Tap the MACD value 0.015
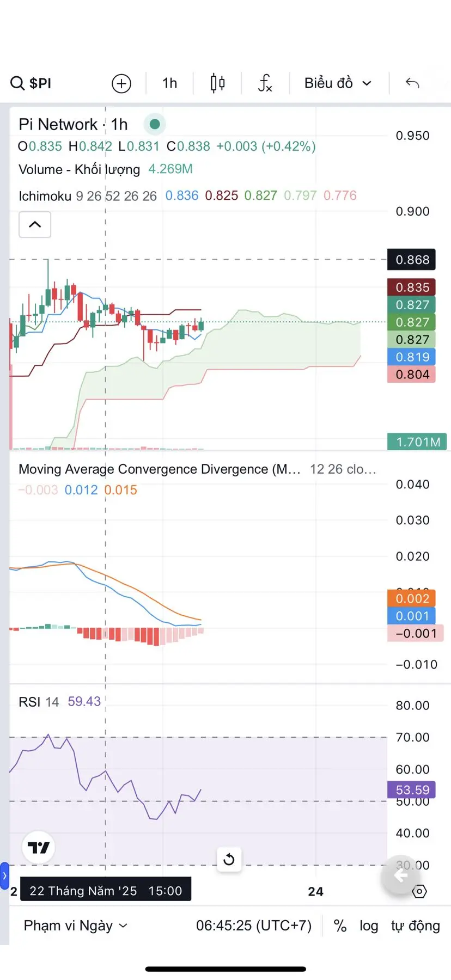 click(121, 490)
